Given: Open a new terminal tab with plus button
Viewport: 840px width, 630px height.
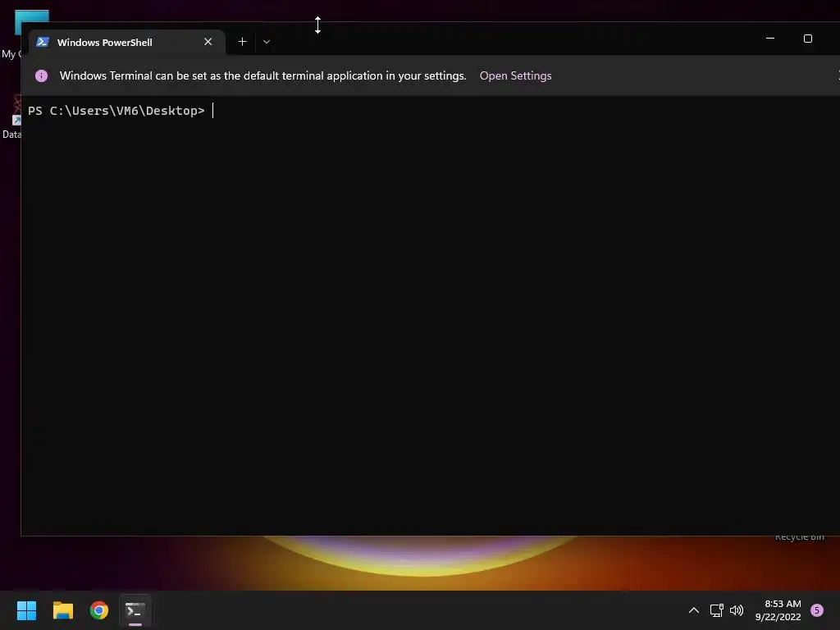Looking at the screenshot, I should 242,42.
